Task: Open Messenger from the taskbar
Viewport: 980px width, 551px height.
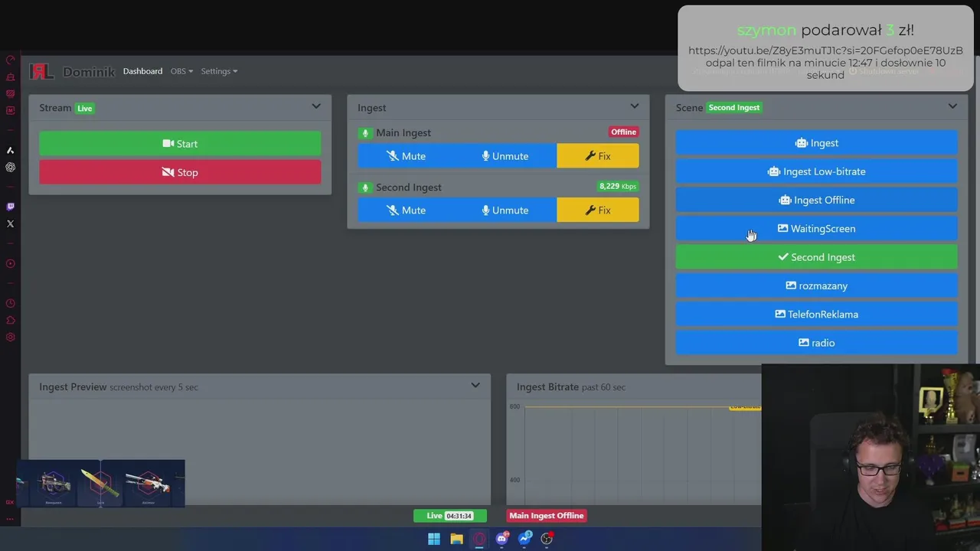Action: [524, 539]
